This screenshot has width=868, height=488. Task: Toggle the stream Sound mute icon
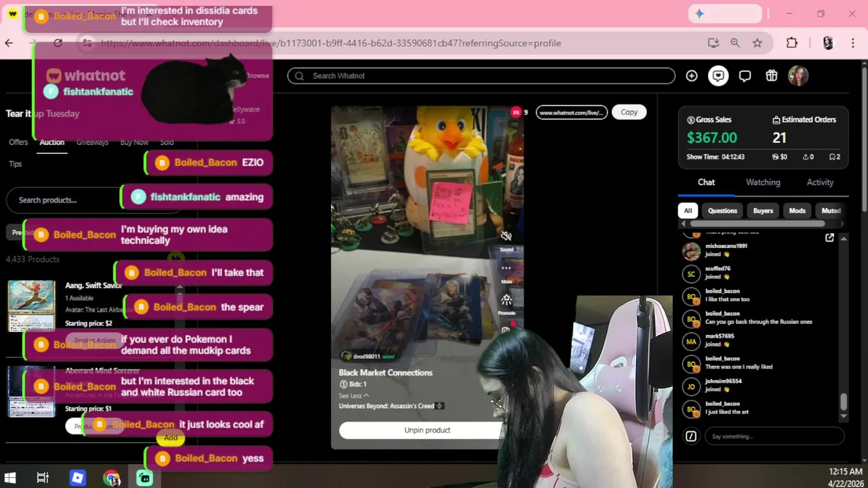tap(506, 236)
